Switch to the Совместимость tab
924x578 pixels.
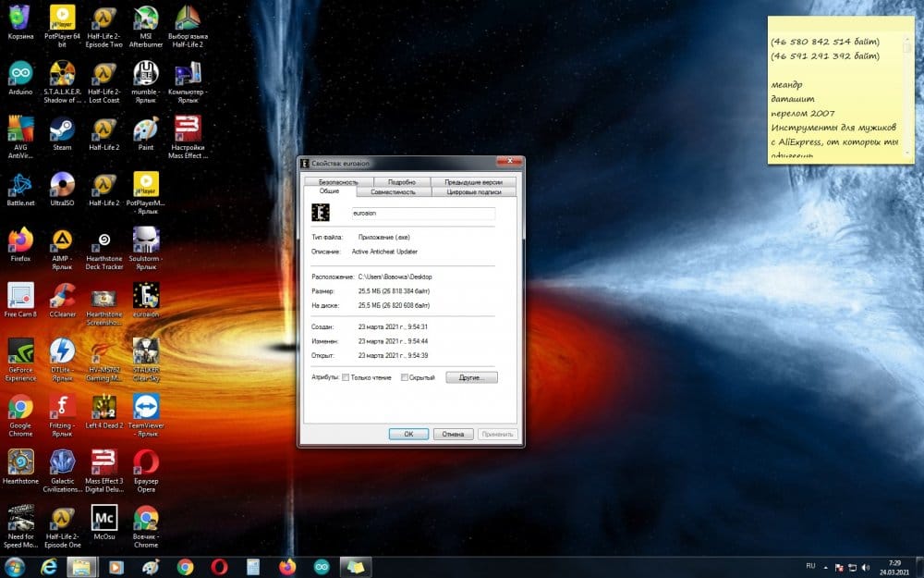pyautogui.click(x=393, y=192)
